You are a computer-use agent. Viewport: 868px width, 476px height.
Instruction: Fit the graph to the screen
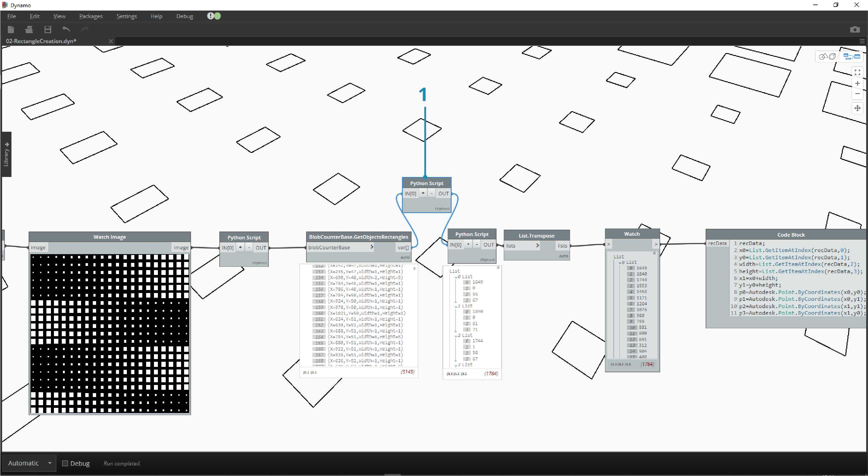(x=857, y=72)
